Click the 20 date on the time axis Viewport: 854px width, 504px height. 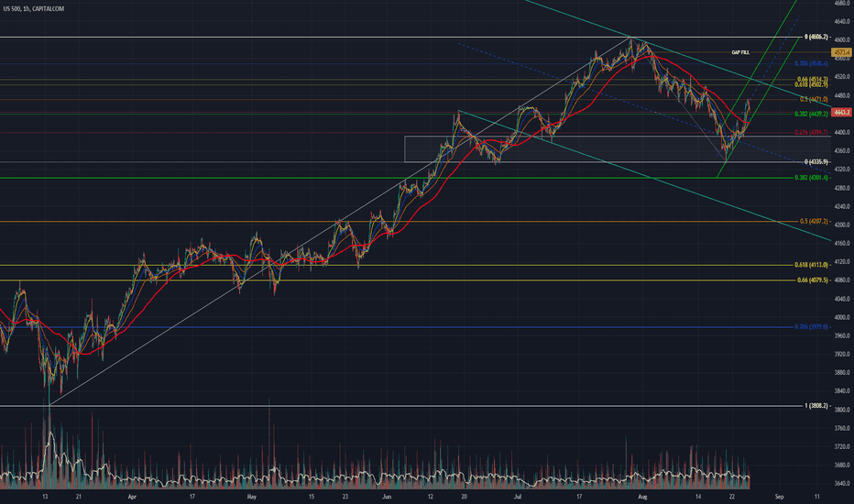click(464, 497)
